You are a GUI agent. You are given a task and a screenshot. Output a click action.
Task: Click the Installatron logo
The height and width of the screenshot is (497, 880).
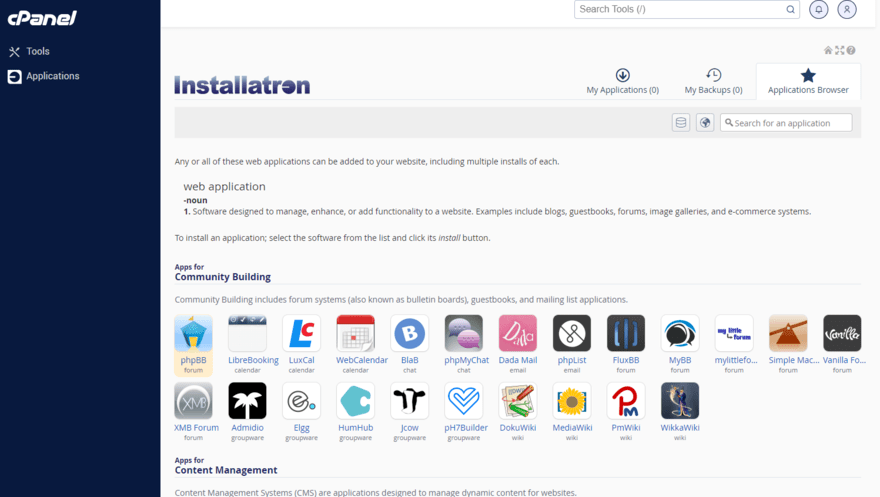[x=242, y=85]
